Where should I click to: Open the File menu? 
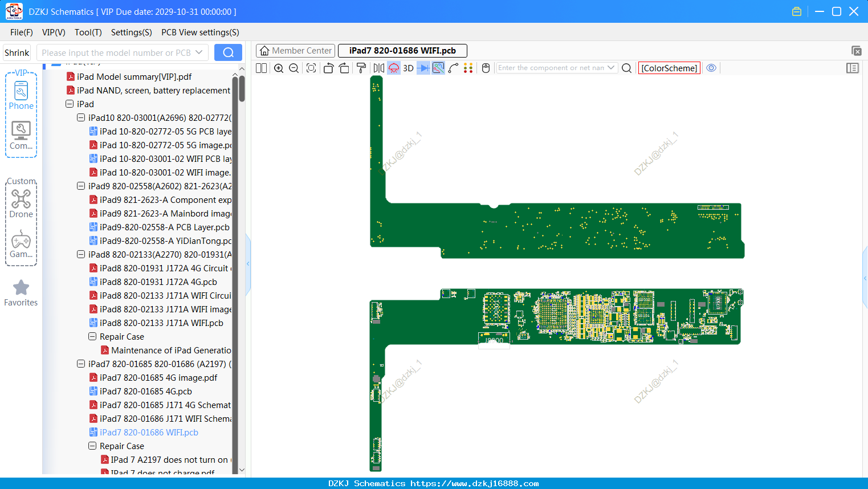click(x=22, y=32)
